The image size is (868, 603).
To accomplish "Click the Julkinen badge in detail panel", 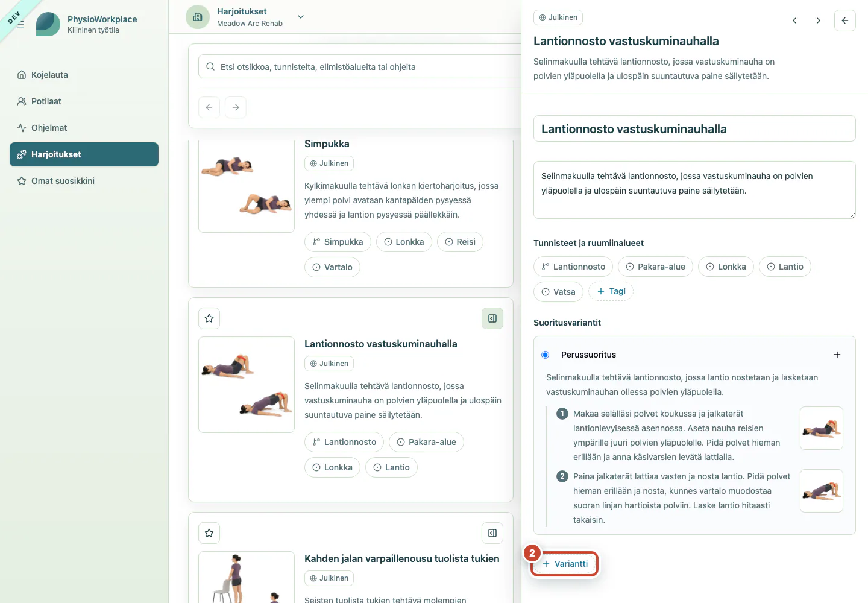I will (558, 17).
